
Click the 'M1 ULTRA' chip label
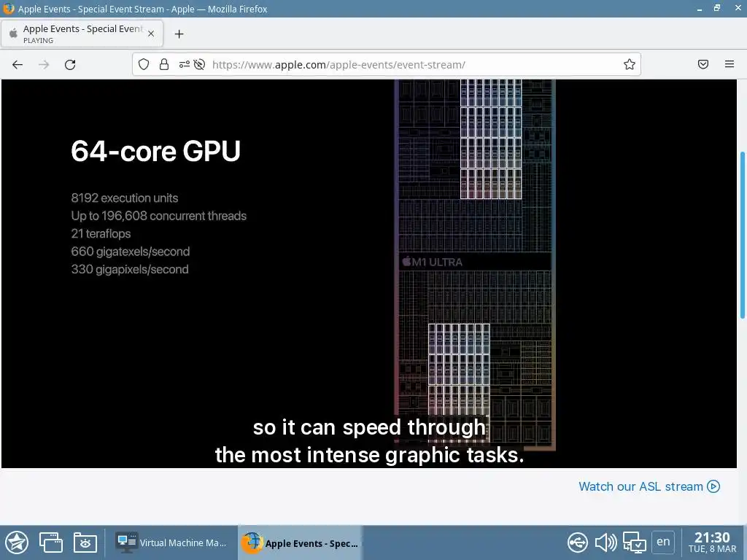[432, 262]
